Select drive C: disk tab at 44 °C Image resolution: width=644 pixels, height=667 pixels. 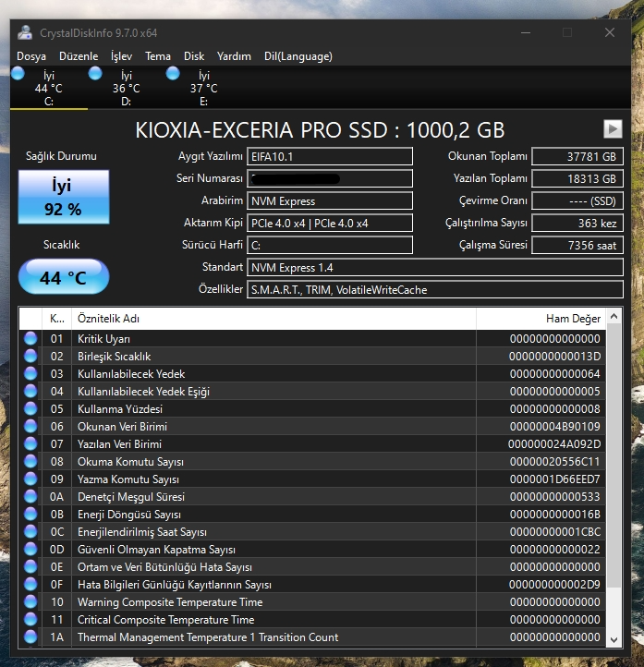point(49,88)
